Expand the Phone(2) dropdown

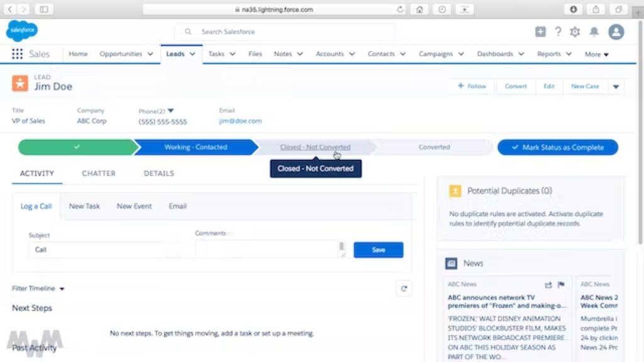171,111
